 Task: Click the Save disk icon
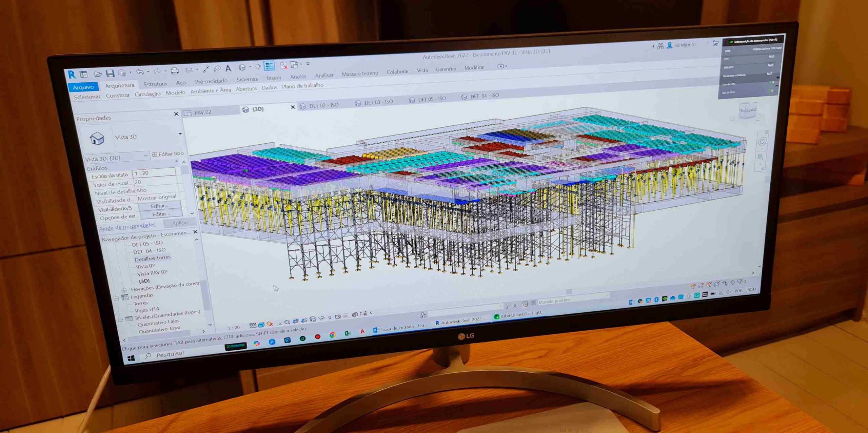[x=110, y=73]
